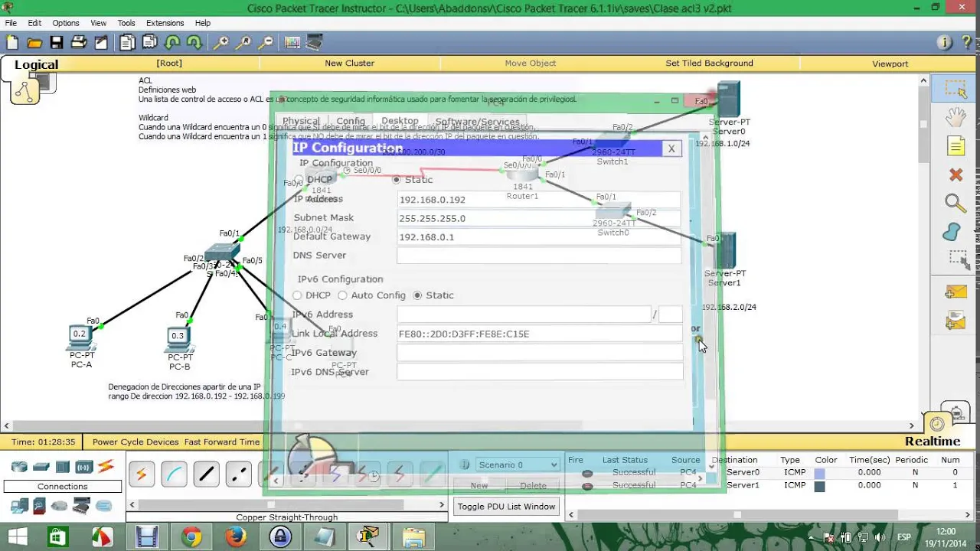
Task: Select the Copper Straight-Through cable icon
Action: [207, 474]
